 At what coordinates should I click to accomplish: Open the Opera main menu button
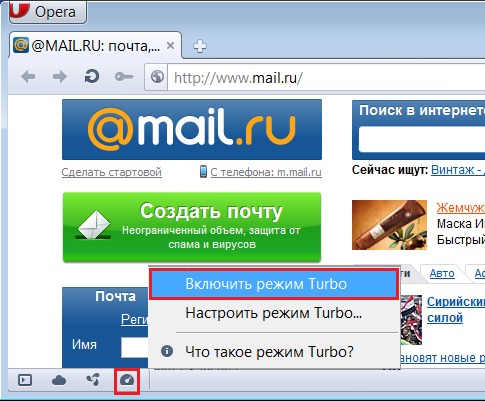coord(48,12)
